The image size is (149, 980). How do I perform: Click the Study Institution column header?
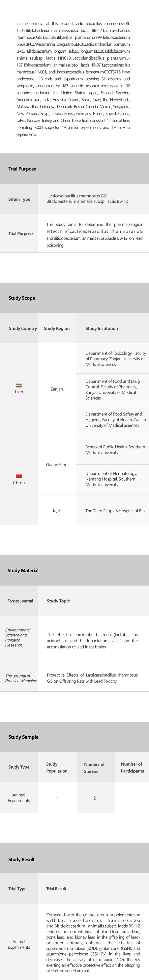pyautogui.click(x=102, y=328)
